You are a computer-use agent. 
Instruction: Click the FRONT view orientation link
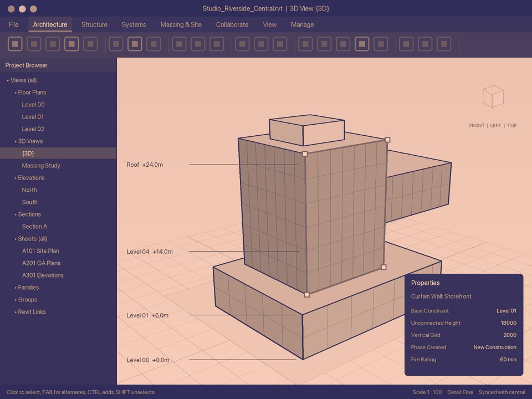pyautogui.click(x=477, y=126)
